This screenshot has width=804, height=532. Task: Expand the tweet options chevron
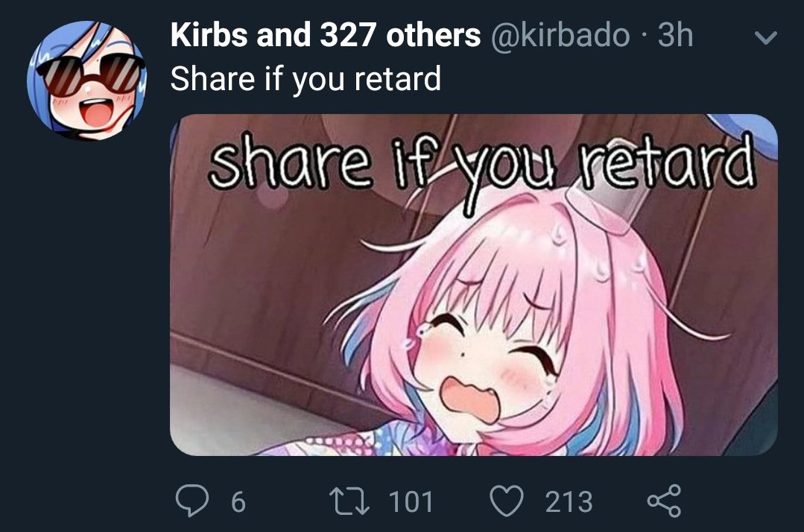(766, 37)
